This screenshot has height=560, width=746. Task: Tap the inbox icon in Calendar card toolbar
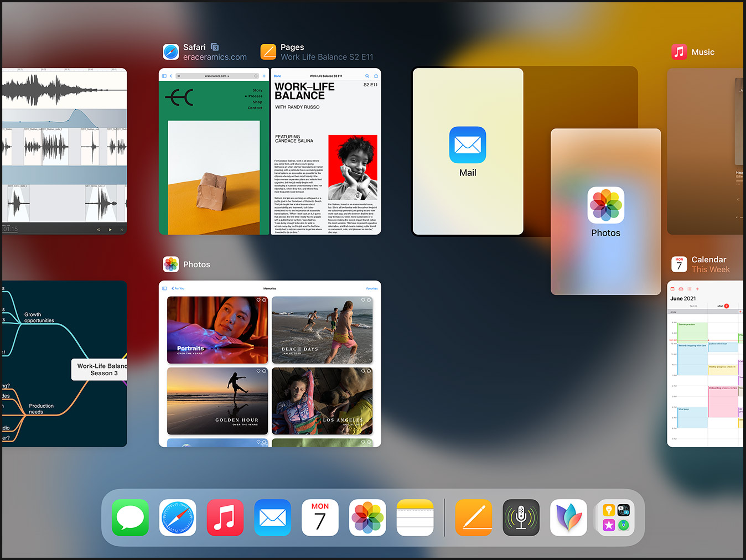[681, 289]
